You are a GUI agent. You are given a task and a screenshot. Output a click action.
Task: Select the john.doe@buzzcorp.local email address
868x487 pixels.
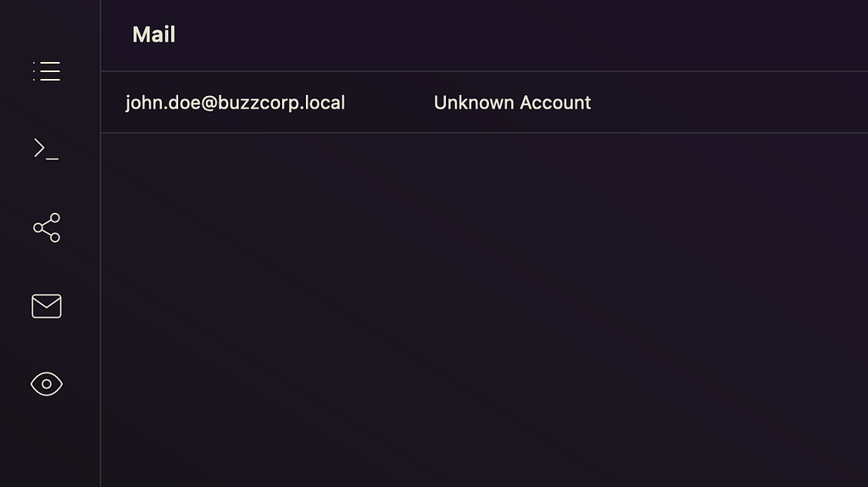(x=235, y=103)
